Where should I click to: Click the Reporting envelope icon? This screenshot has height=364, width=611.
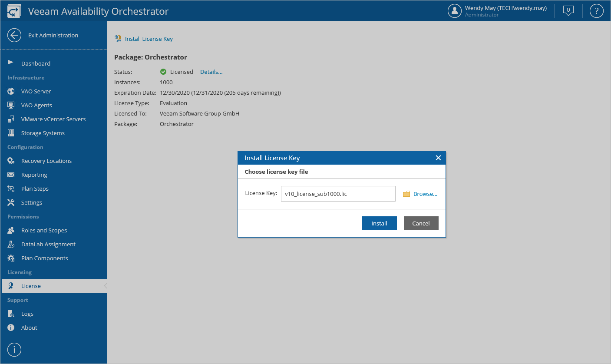11,175
